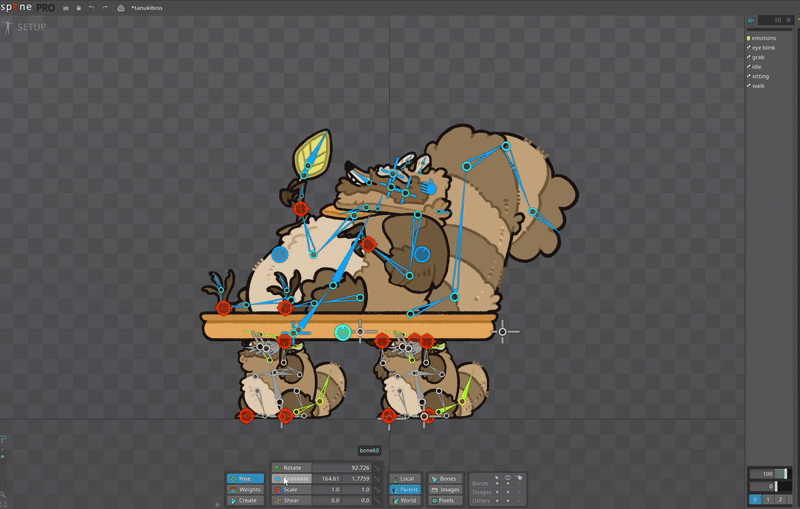Edit the second Scale value field

click(x=357, y=490)
